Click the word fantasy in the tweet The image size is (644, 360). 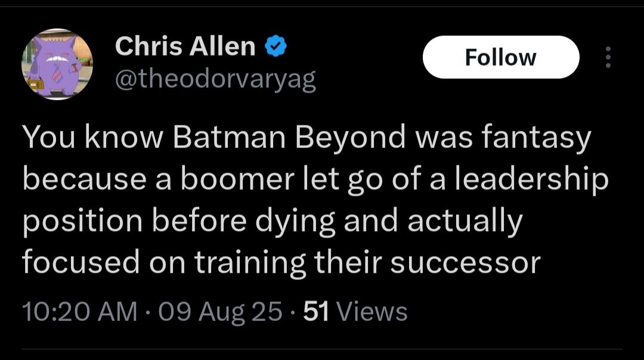point(535,137)
